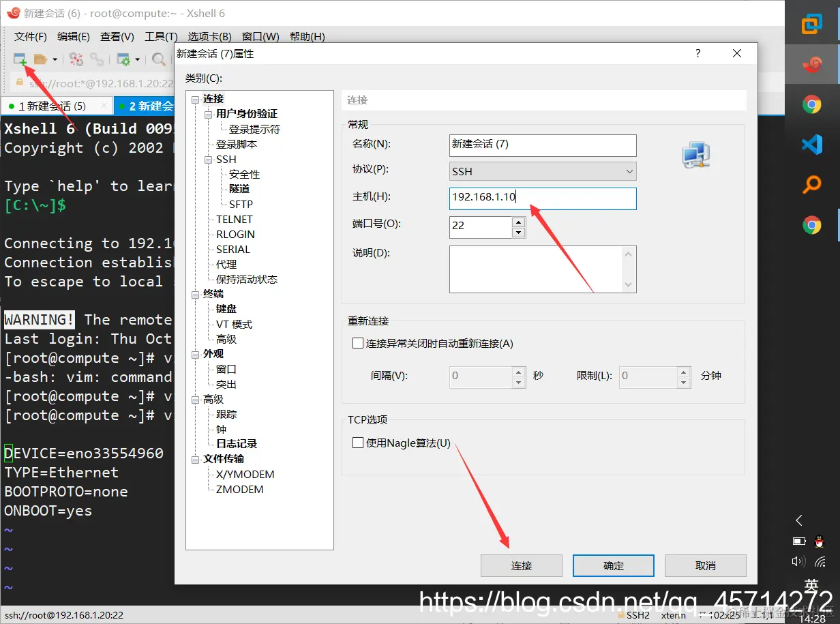Click inside the 主机 host input field
Screen dimensions: 840x624
click(x=542, y=198)
